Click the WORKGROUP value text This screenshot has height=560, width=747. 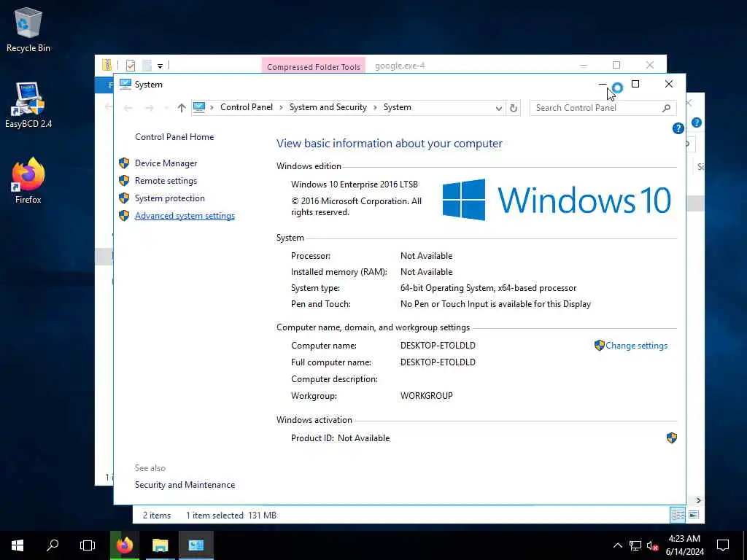pyautogui.click(x=426, y=396)
